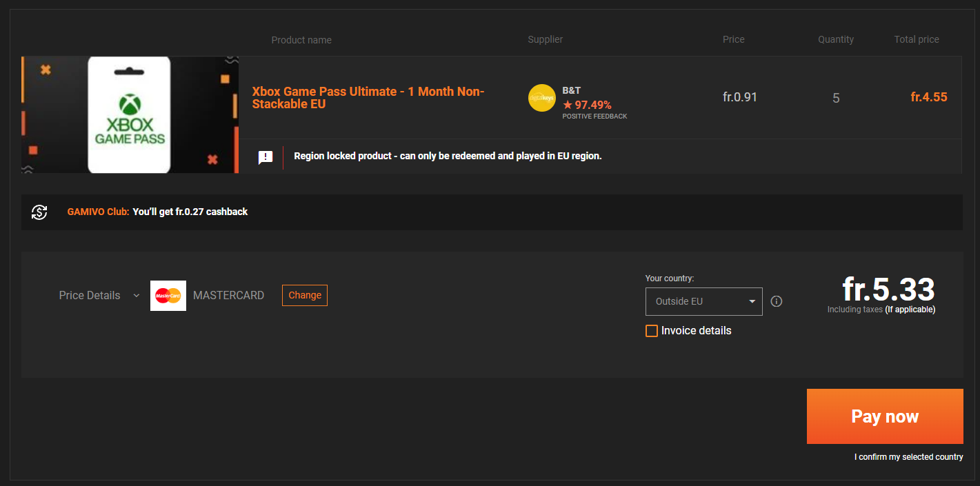Click the GAMIVO Club cashback icon

(39, 212)
